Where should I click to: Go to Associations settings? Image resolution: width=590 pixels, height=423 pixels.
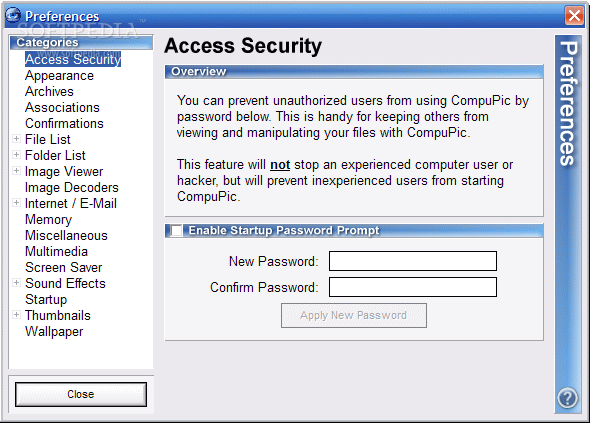(x=62, y=108)
